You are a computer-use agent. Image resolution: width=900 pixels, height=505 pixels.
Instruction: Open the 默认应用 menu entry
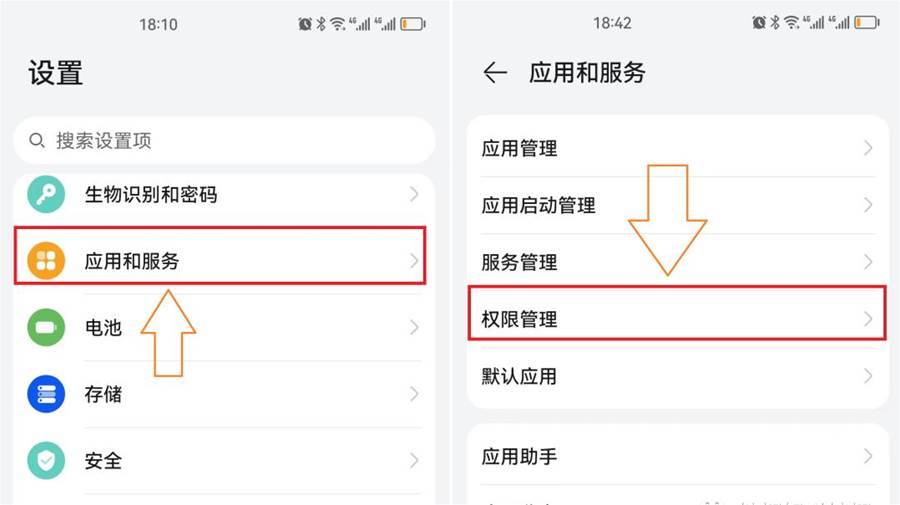coord(678,376)
